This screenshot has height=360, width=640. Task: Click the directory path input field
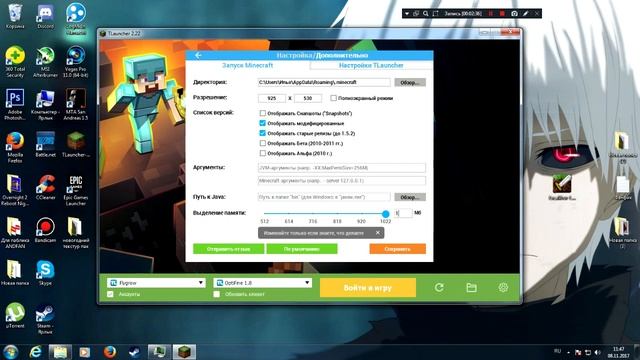coord(324,82)
